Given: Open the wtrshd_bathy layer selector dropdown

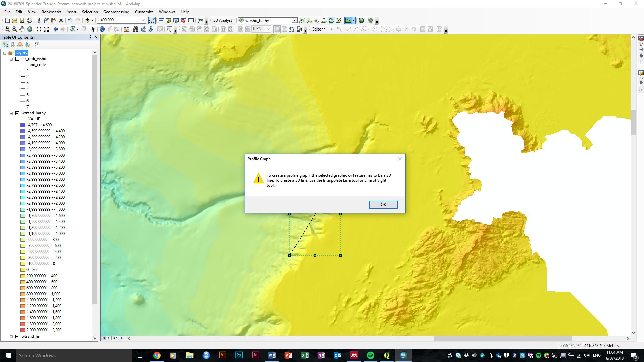Looking at the screenshot, I should click(294, 20).
